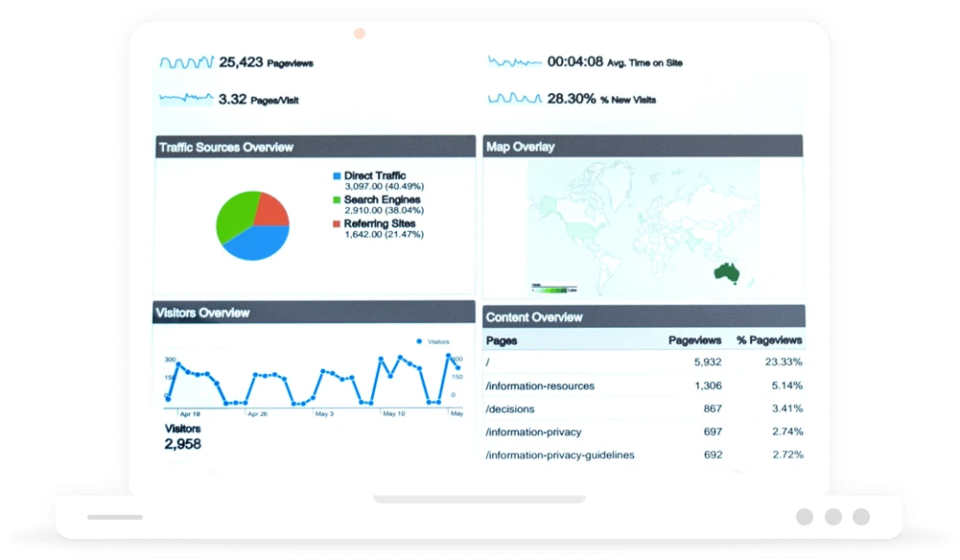Click the % New Visits sparkline
The width and height of the screenshot is (960, 560).
point(514,98)
